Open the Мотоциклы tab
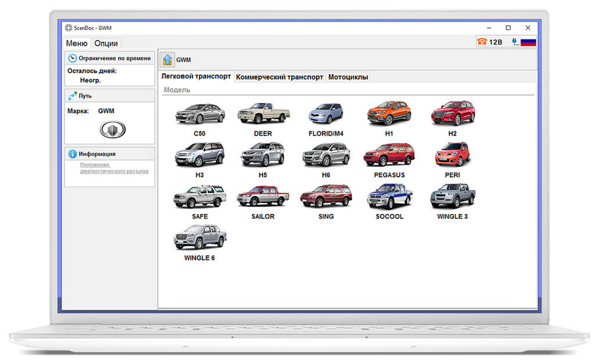Screen dimensions: 596x364 pyautogui.click(x=348, y=77)
